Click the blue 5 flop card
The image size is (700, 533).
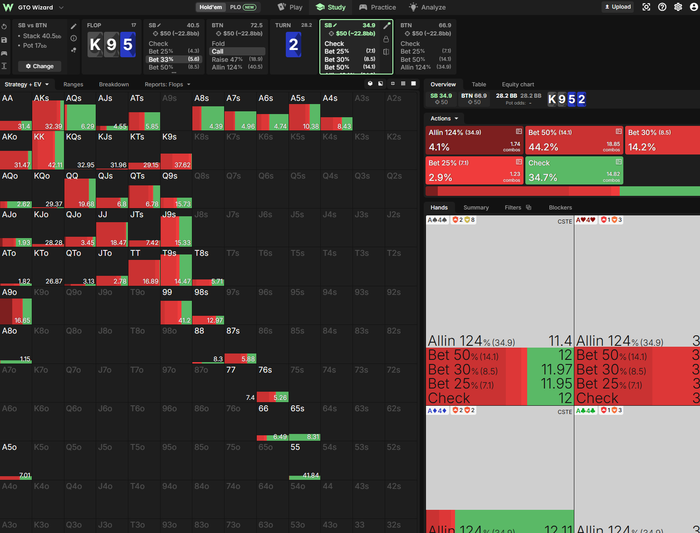tap(128, 45)
